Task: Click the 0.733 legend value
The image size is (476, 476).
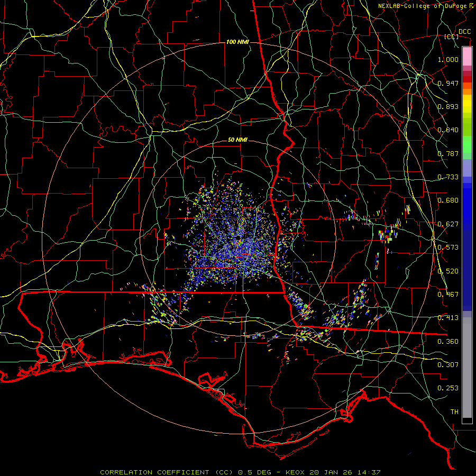Action: coord(448,177)
